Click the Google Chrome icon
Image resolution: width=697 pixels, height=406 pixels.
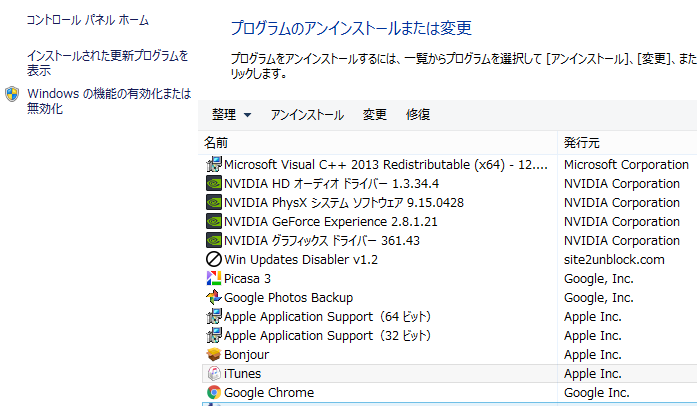click(214, 393)
